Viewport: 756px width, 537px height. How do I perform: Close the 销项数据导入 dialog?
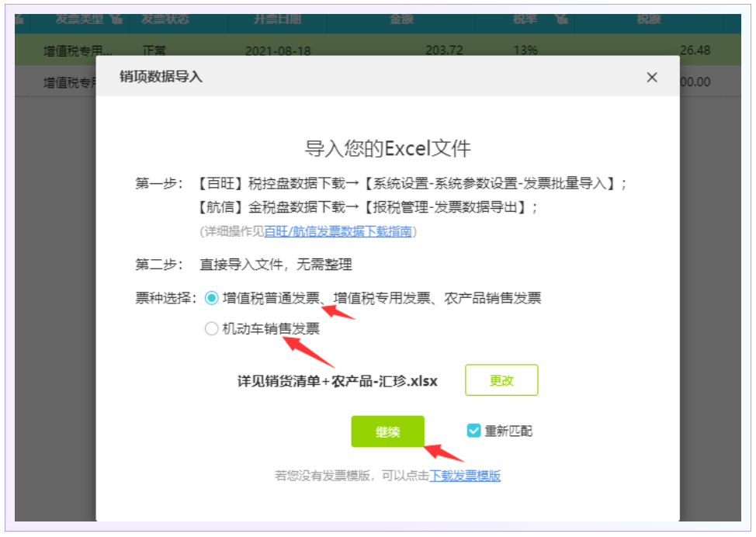652,77
